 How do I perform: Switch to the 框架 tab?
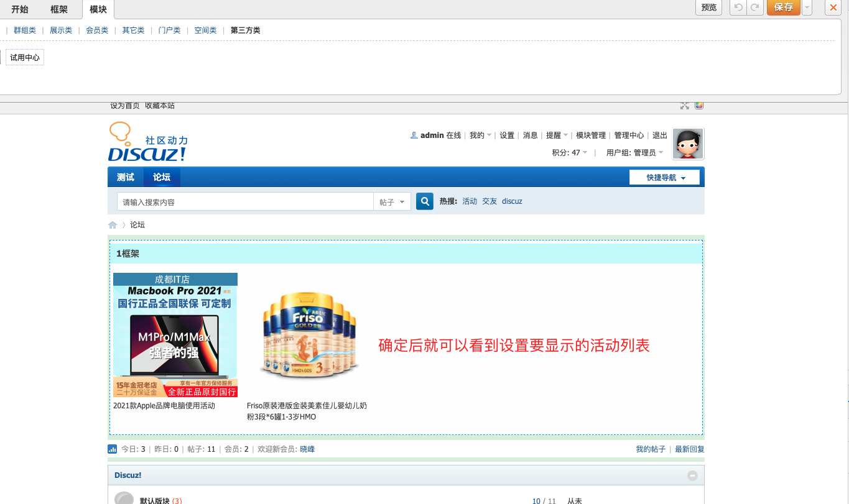coord(59,9)
